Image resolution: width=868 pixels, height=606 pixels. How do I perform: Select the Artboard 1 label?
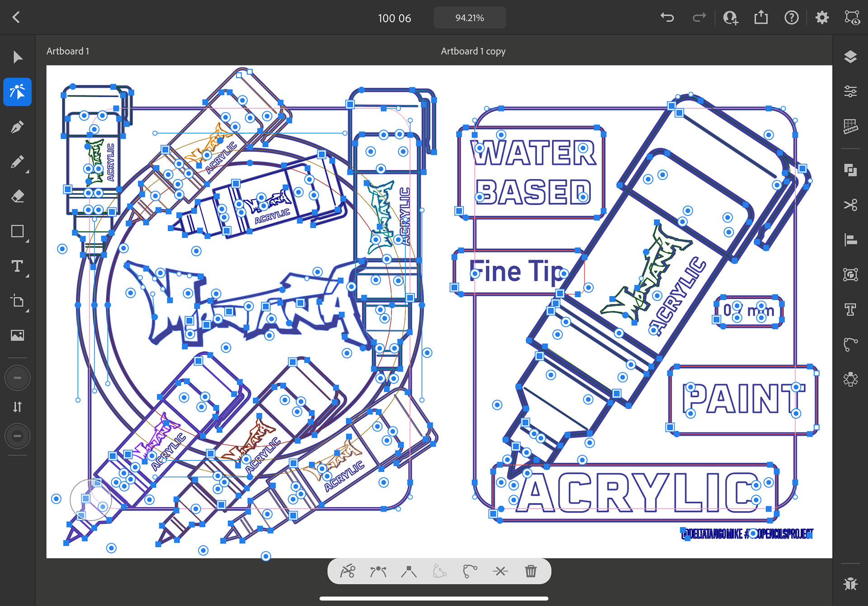coord(68,51)
